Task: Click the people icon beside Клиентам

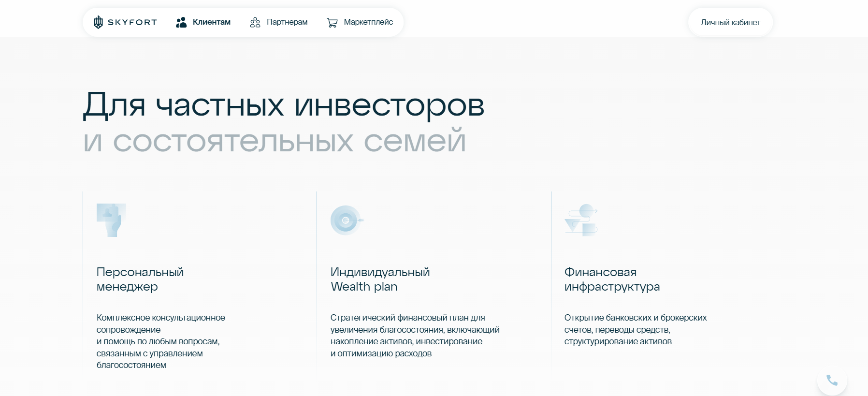Action: click(181, 22)
